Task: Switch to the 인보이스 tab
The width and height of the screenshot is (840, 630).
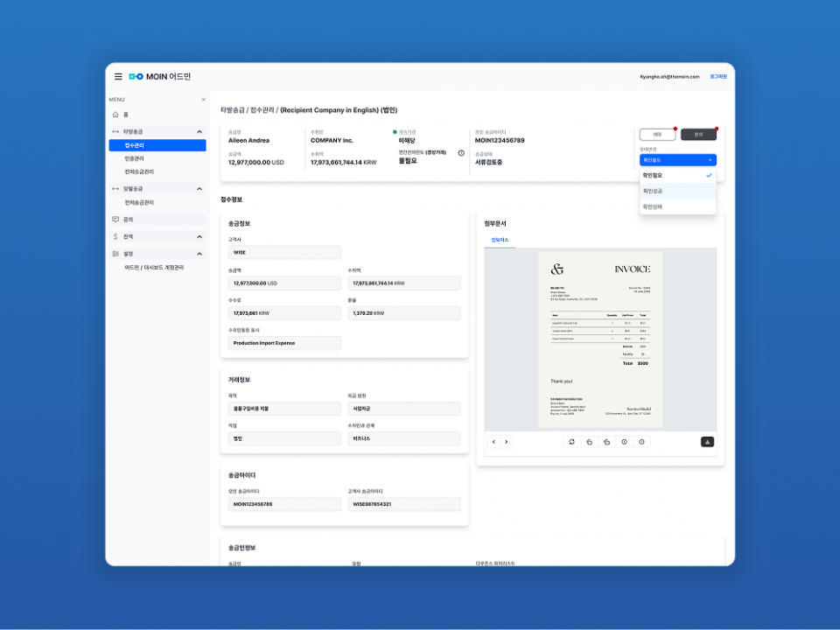Action: pos(500,239)
